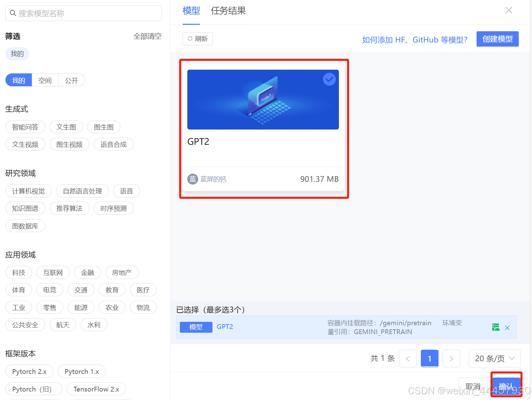
Task: Toggle the 图生图 filter tag
Action: (x=104, y=127)
